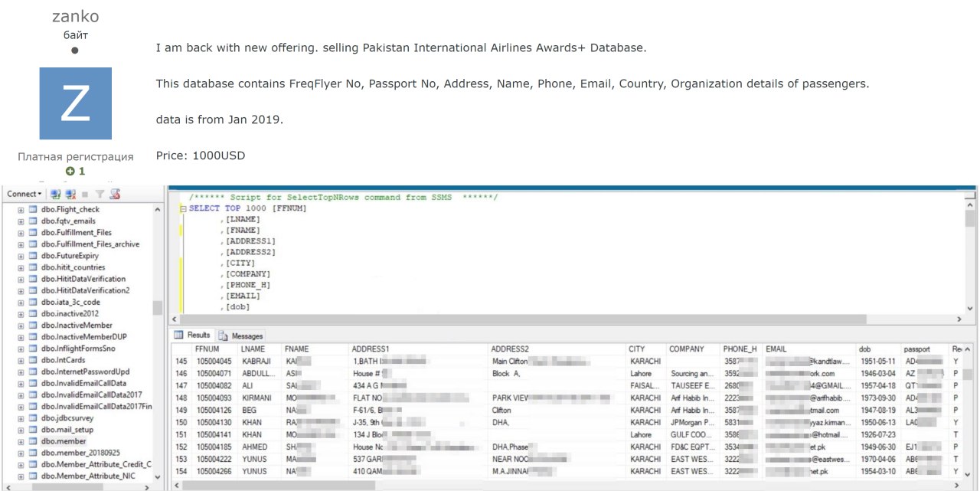Click the PHONE_H column header
Viewport: 980px width, 491px height.
point(740,349)
